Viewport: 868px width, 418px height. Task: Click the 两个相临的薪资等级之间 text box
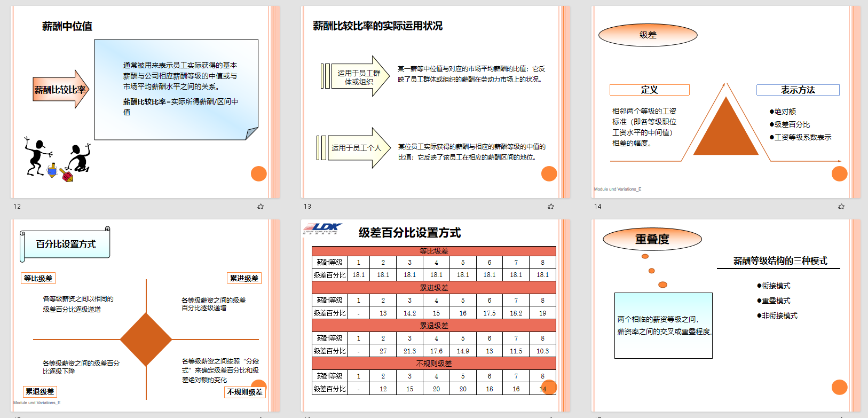664,326
